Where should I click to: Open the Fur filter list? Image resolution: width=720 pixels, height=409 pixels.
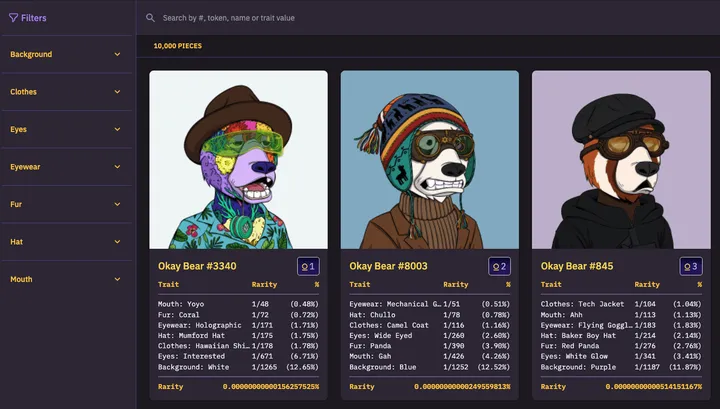66,204
